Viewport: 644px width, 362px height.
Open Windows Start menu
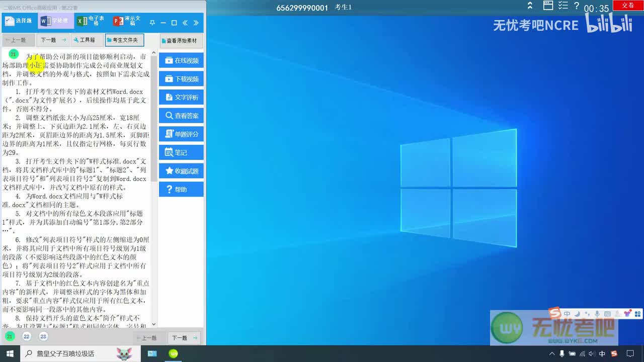[x=10, y=353]
